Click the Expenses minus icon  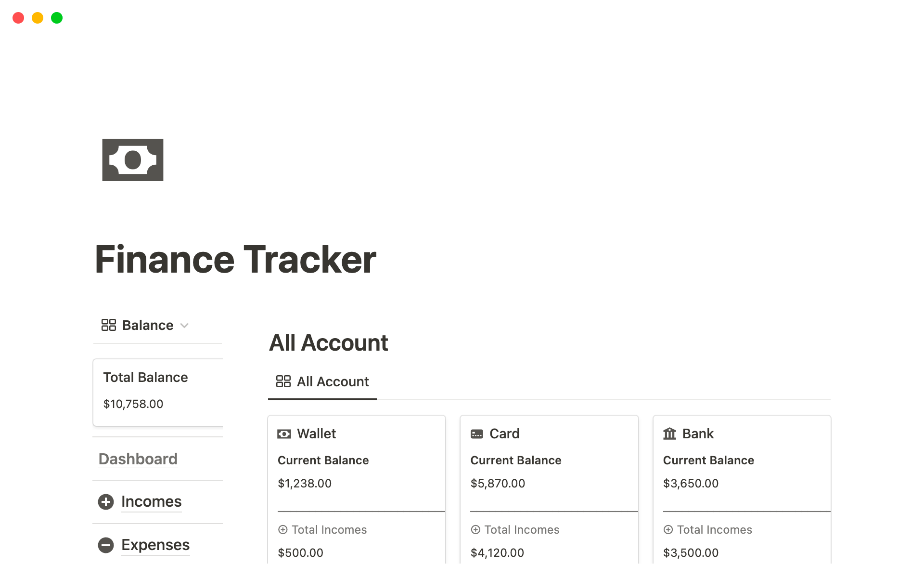pyautogui.click(x=106, y=545)
